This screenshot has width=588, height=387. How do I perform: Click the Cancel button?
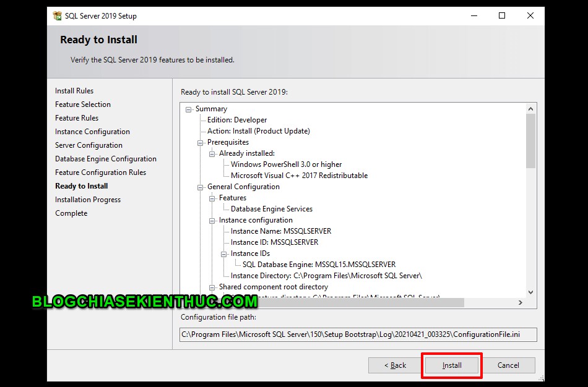pyautogui.click(x=508, y=365)
